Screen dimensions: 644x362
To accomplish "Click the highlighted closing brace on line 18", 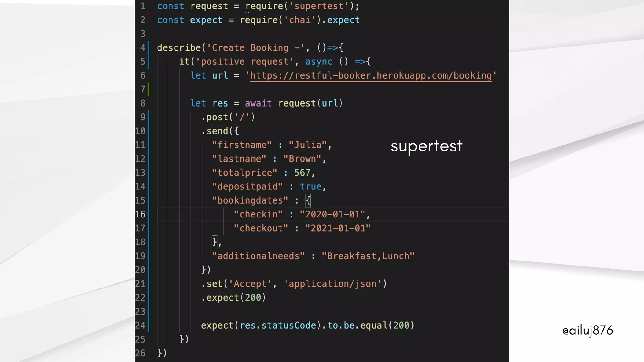I will click(214, 242).
